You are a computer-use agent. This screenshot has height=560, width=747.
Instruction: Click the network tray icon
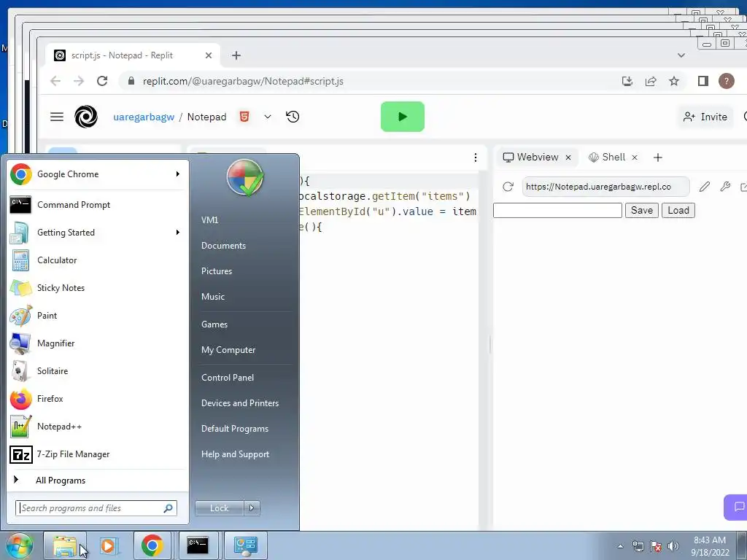(x=638, y=546)
